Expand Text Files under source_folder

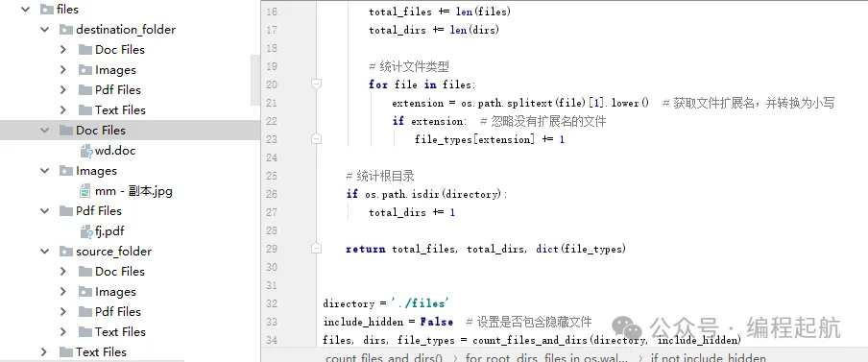coord(63,332)
